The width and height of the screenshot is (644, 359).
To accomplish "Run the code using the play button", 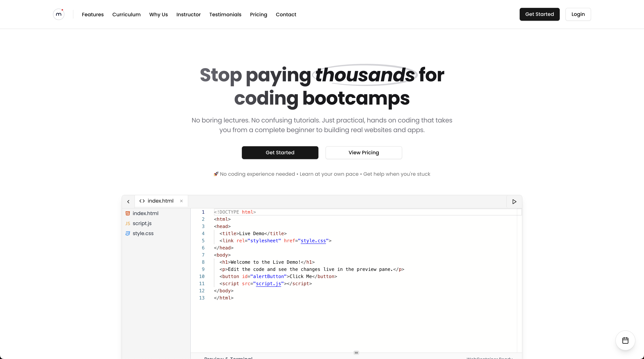I will (514, 201).
